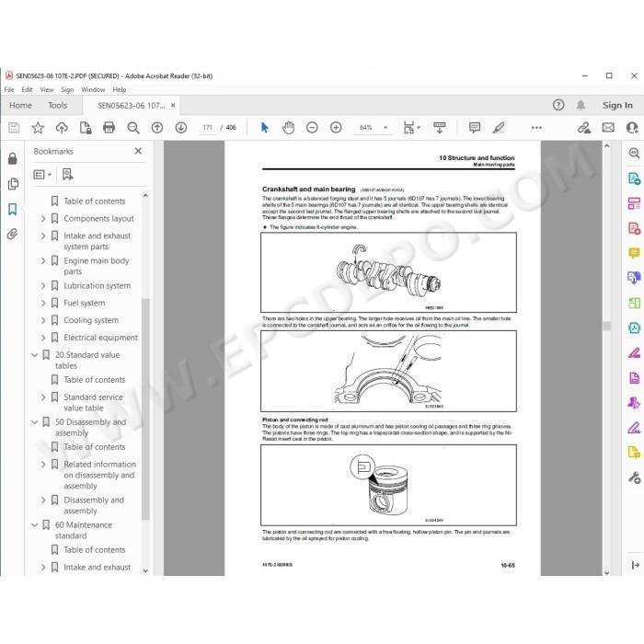The width and height of the screenshot is (644, 644).
Task: Expand the Components layout bookmark
Action: pos(43,219)
